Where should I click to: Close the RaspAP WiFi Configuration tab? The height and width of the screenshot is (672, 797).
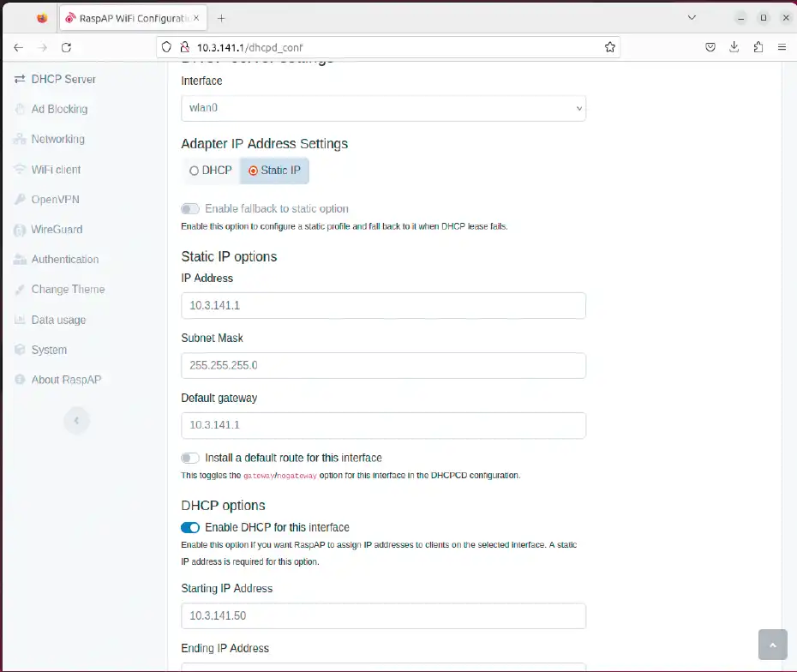[196, 18]
